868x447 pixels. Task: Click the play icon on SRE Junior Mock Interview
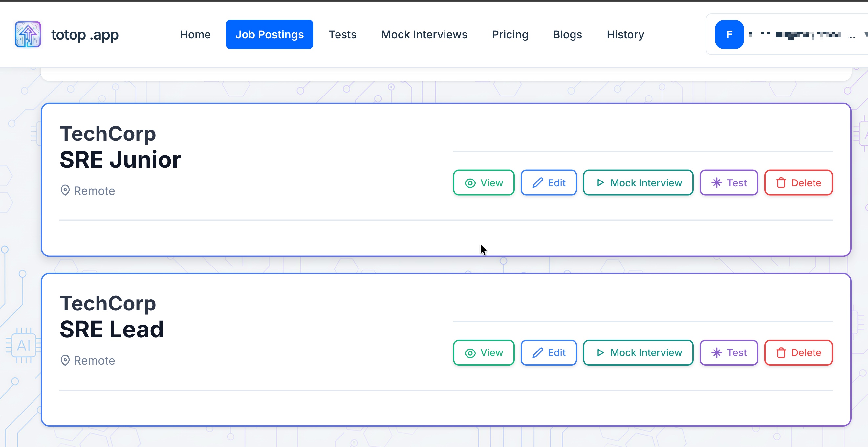pyautogui.click(x=600, y=182)
